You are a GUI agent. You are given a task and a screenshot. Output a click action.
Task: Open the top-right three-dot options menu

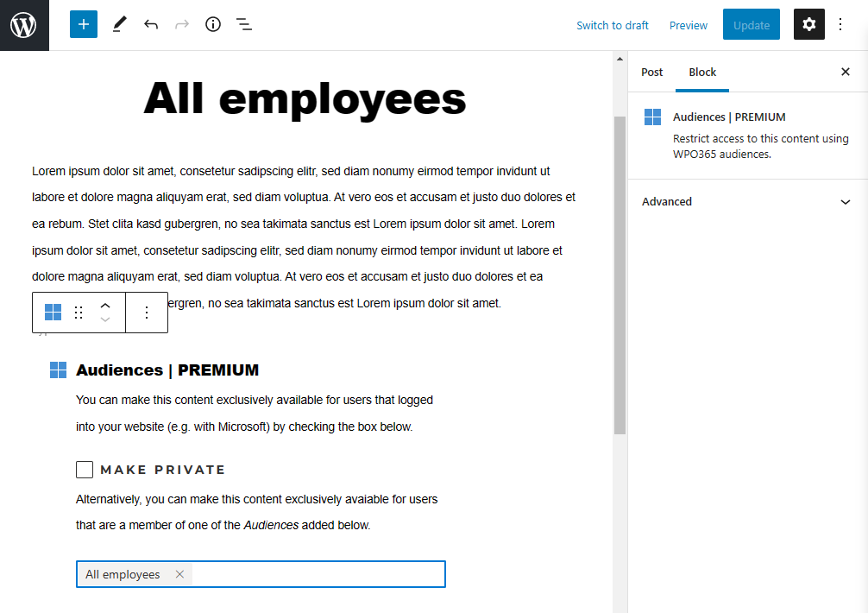(x=840, y=24)
